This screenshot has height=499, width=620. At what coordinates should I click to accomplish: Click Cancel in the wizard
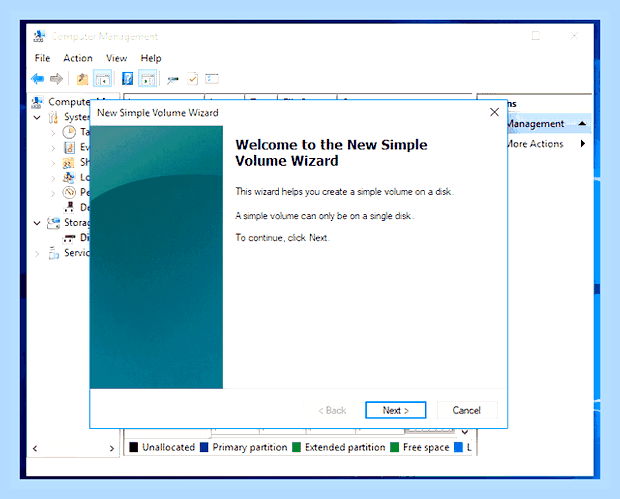467,410
